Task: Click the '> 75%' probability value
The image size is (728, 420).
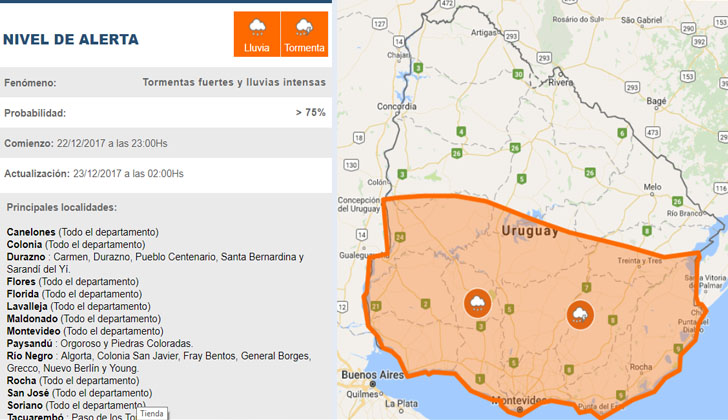Action: click(311, 112)
